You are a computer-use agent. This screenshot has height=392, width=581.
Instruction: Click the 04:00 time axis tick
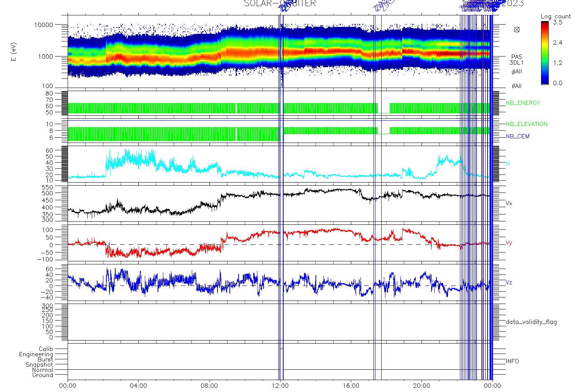(x=139, y=385)
